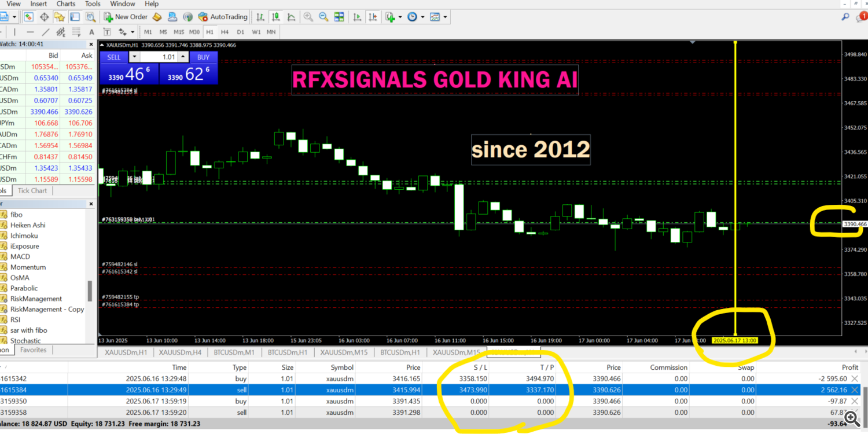Open the Charts menu

66,3
